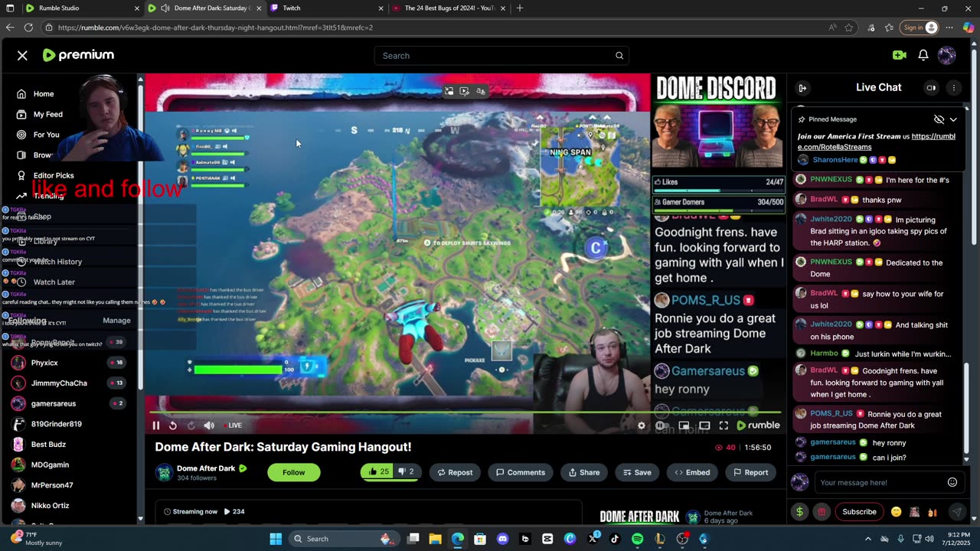This screenshot has height=551, width=980.
Task: Click the Rumble logo on the player bar
Action: 758,425
